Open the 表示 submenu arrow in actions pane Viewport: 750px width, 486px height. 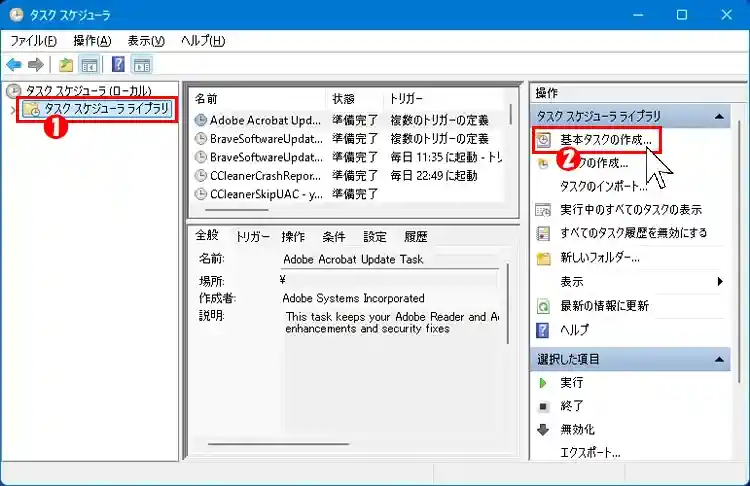720,281
